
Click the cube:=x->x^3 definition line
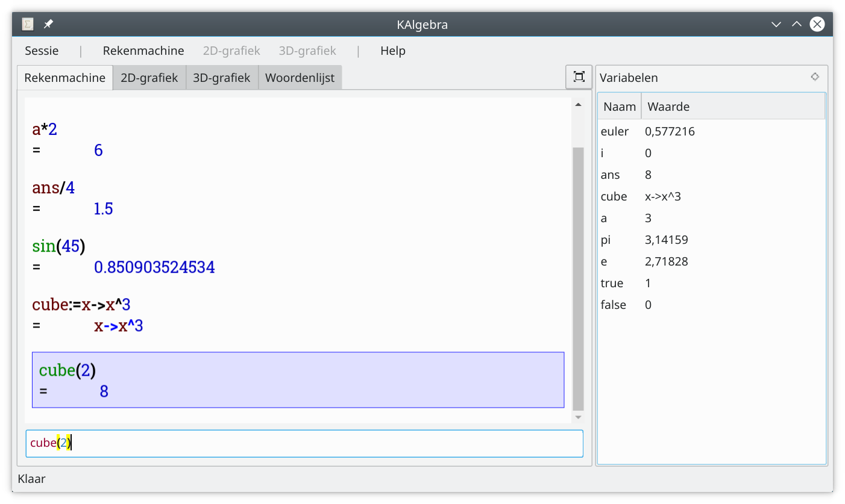click(81, 305)
